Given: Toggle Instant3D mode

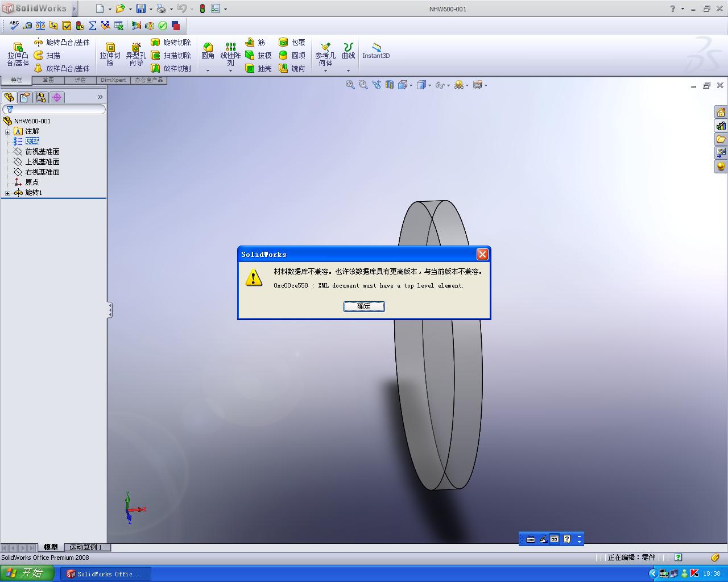Looking at the screenshot, I should pos(376,51).
